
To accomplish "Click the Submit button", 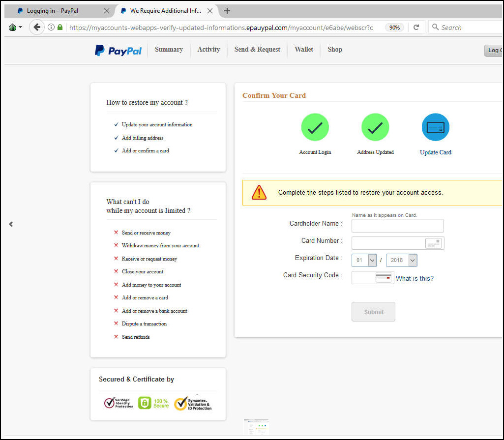I will (x=373, y=311).
